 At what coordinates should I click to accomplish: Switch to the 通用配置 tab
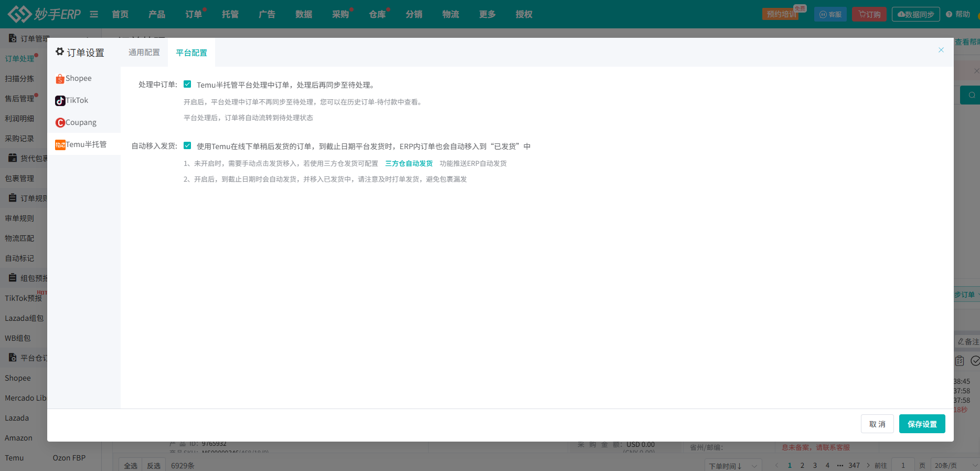coord(144,53)
